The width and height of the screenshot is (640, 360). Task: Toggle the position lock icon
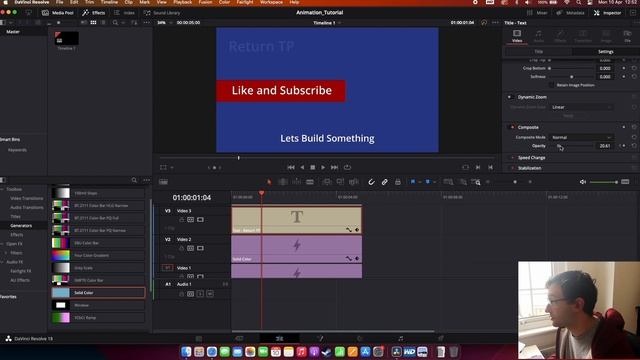click(398, 182)
